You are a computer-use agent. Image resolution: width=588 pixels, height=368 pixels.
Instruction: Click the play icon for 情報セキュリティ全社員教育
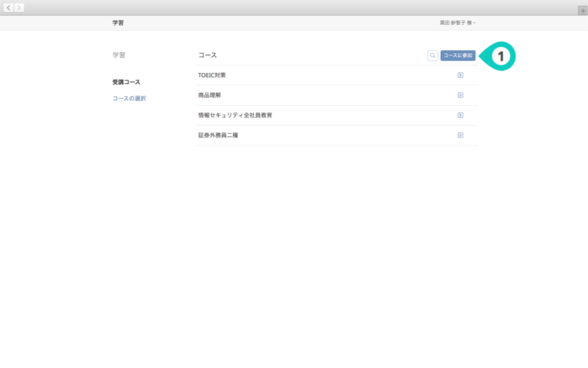460,115
